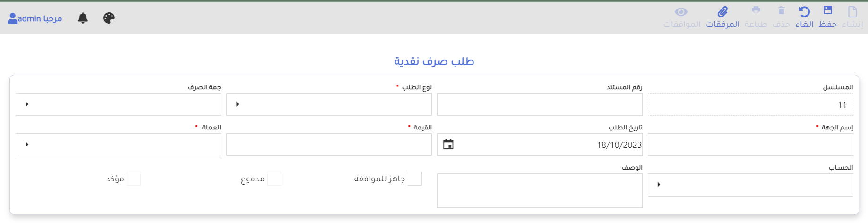This screenshot has width=868, height=223.
Task: Click the القيمة amount input field
Action: pyautogui.click(x=329, y=145)
